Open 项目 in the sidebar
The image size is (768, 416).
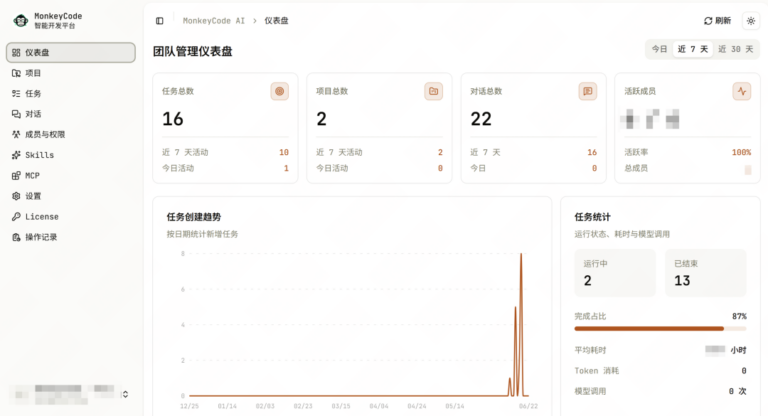point(71,73)
